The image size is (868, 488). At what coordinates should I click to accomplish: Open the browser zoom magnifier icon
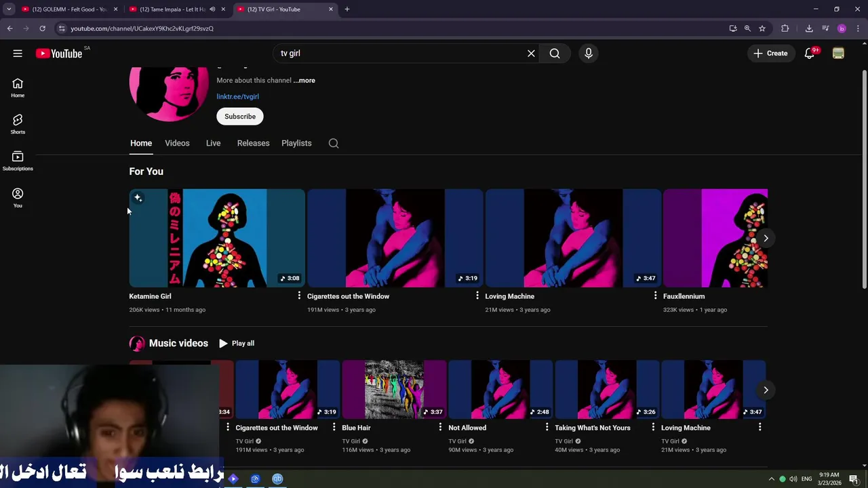pyautogui.click(x=747, y=28)
